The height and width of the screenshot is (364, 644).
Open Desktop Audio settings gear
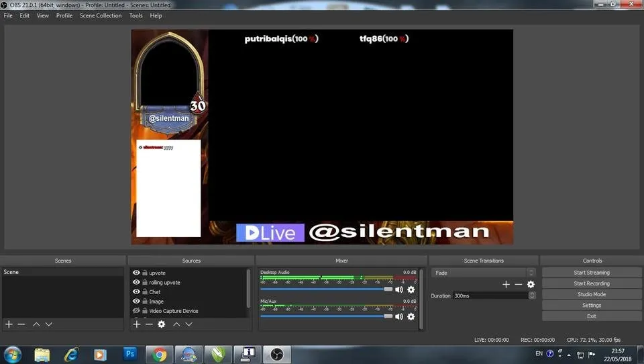point(411,289)
